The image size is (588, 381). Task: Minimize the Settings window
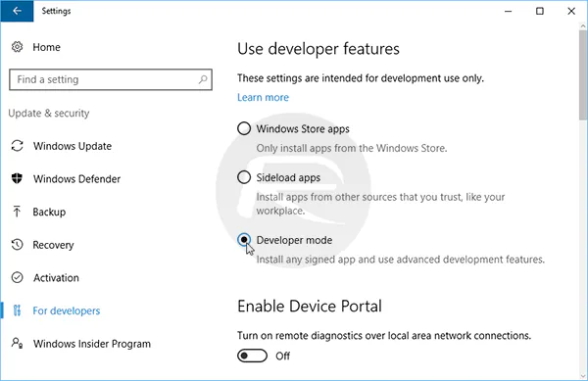(x=508, y=11)
